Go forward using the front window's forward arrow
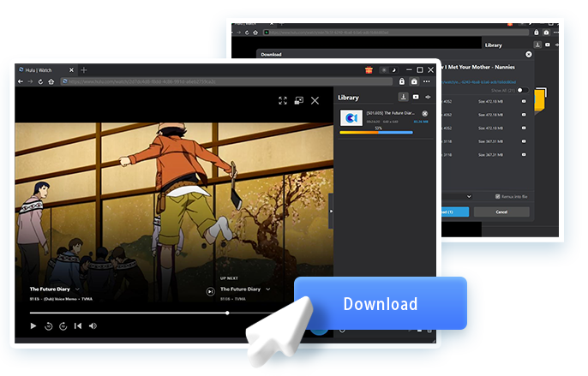 click(30, 81)
